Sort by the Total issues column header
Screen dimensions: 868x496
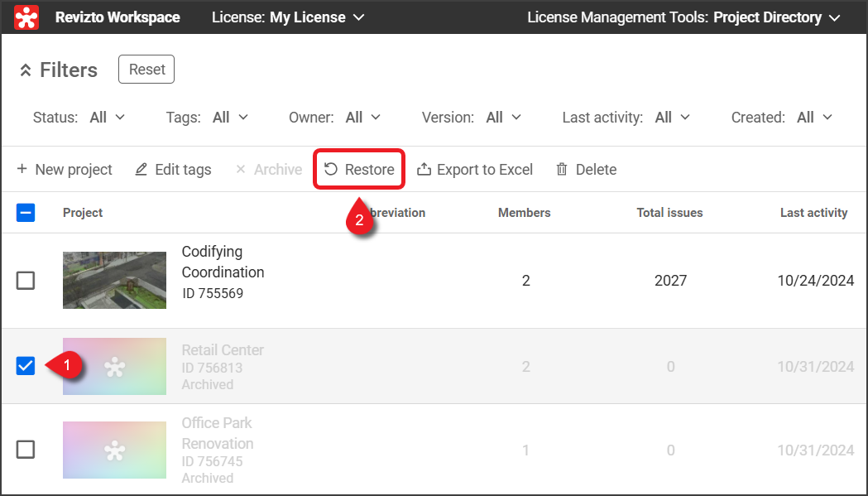coord(669,213)
